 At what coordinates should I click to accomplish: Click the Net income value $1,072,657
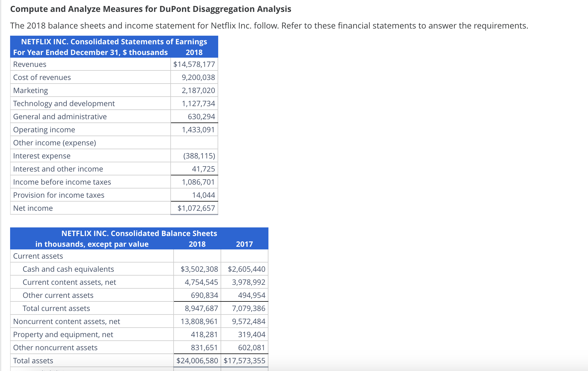(196, 208)
